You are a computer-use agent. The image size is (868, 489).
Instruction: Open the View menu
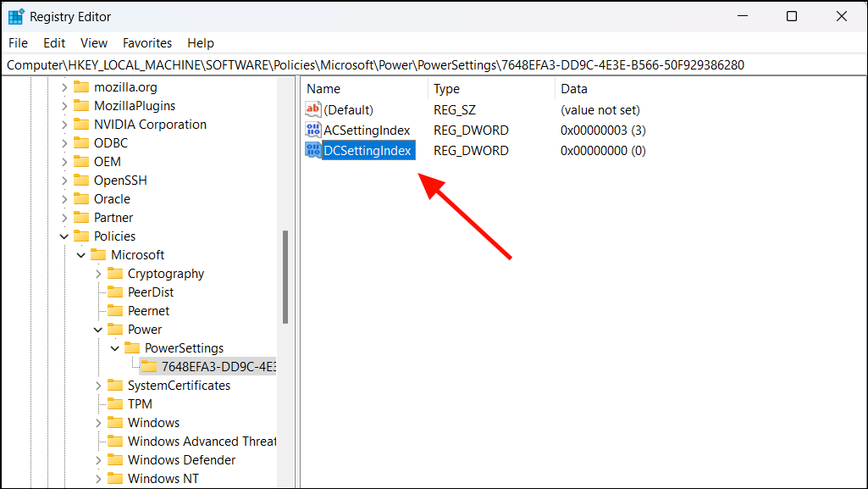point(93,42)
